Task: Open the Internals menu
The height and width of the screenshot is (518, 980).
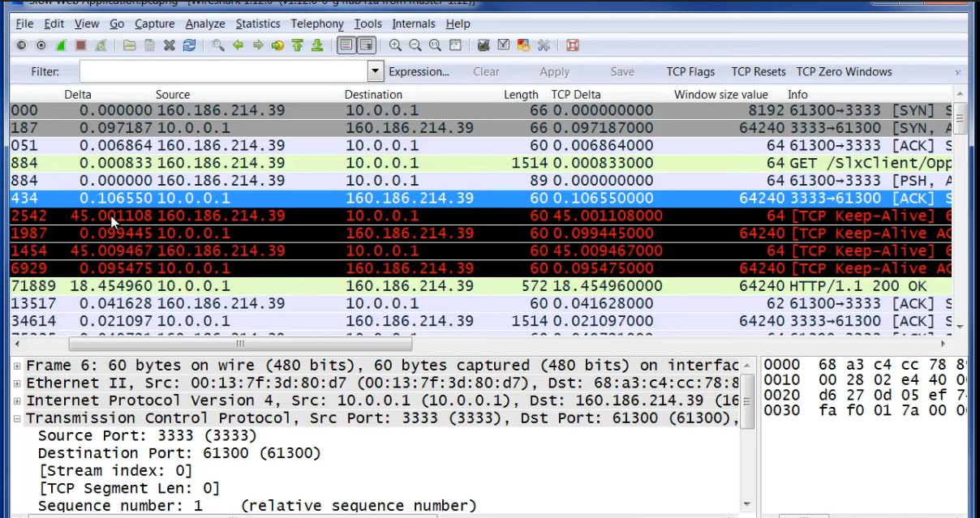Action: point(414,24)
